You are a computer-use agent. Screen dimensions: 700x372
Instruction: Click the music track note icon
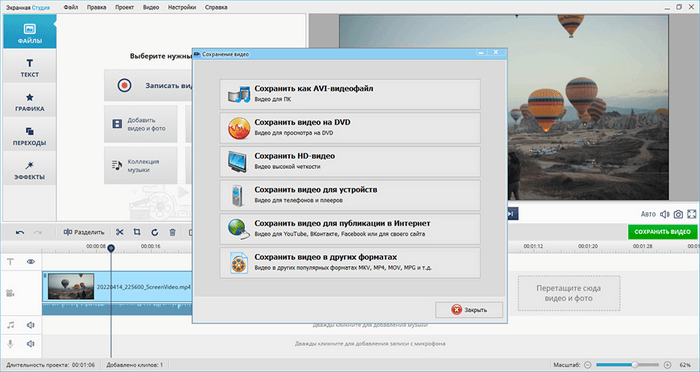(10, 325)
